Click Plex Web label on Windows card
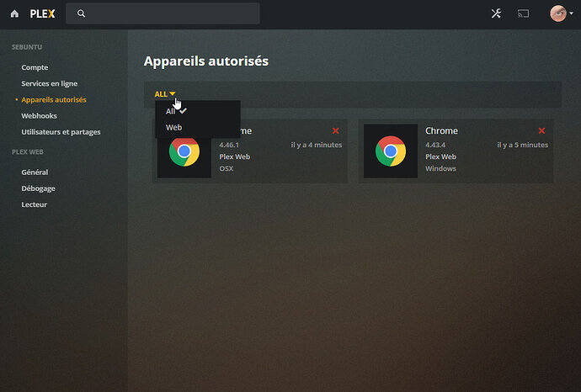Viewport: 581px width, 392px height. point(440,156)
